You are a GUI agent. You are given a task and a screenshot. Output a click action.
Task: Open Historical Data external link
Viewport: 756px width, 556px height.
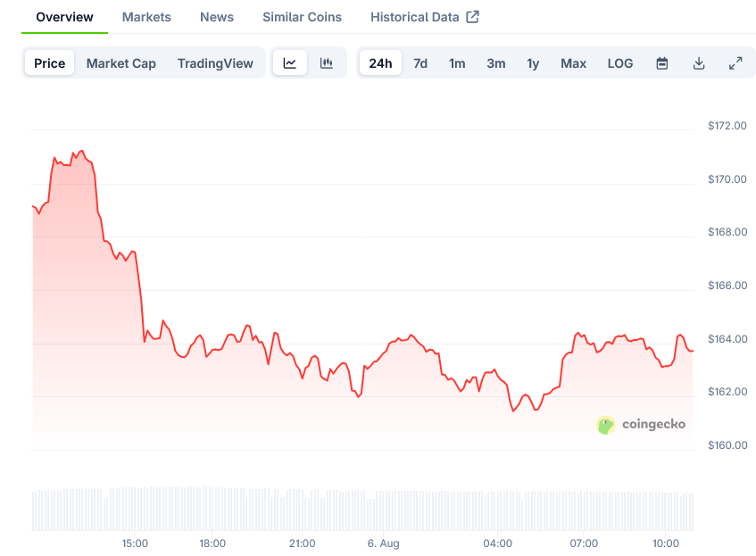click(425, 17)
